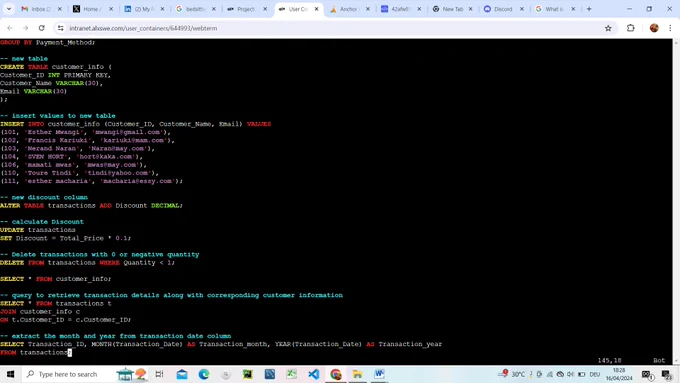Image resolution: width=680 pixels, height=383 pixels.
Task: Click the row with 'Esther Mwangi'
Action: point(86,132)
